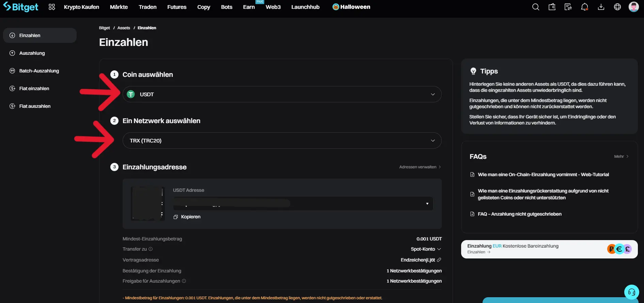Open the user profile avatar
644x303 pixels.
coord(634,7)
